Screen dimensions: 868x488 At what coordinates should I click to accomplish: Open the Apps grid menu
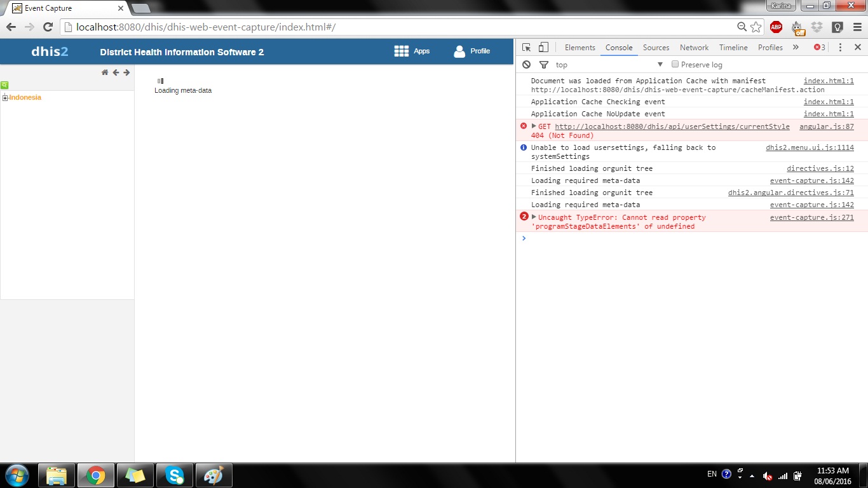[x=411, y=51]
